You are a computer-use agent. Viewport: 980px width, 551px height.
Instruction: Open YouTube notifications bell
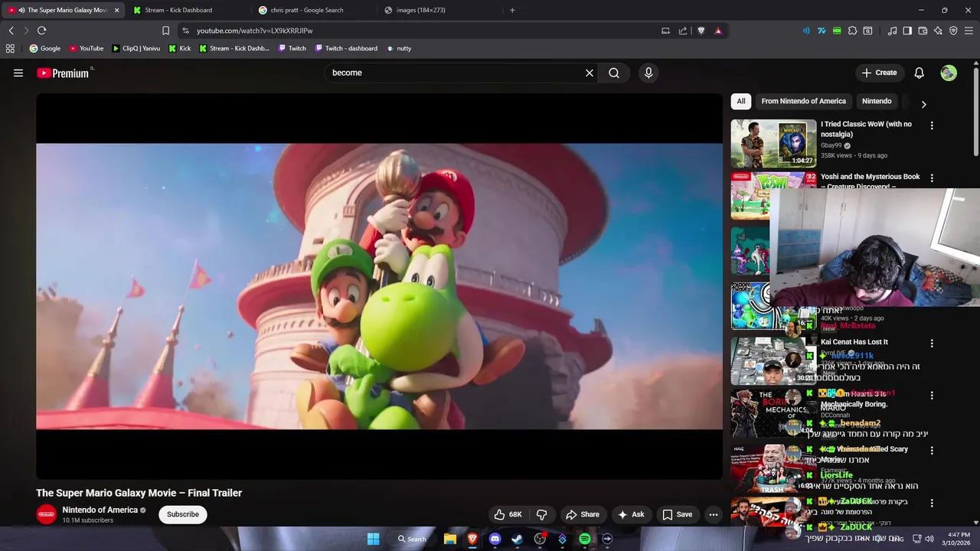click(919, 73)
